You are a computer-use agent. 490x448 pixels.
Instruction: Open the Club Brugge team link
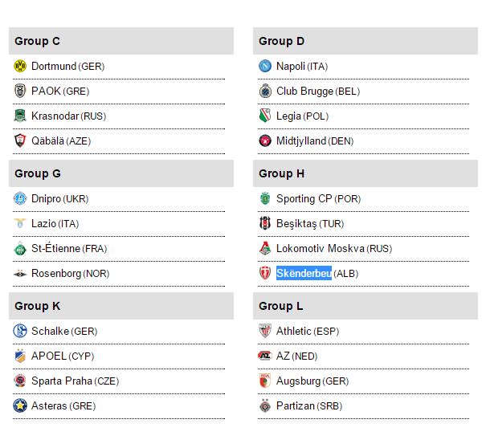[x=304, y=91]
